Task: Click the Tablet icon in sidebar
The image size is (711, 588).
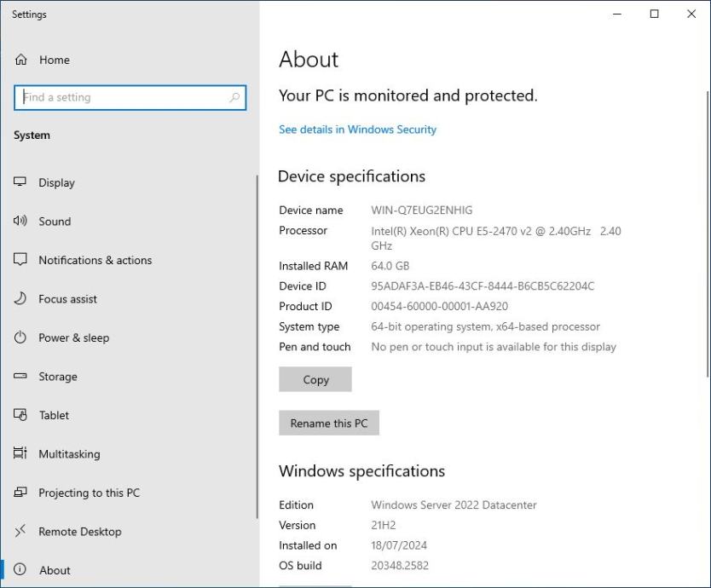Action: point(21,415)
